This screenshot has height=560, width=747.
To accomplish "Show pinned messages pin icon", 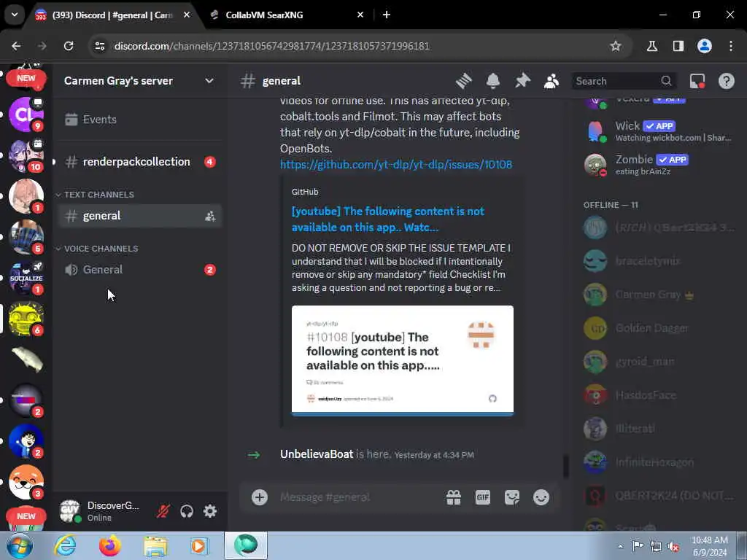I will click(x=522, y=81).
